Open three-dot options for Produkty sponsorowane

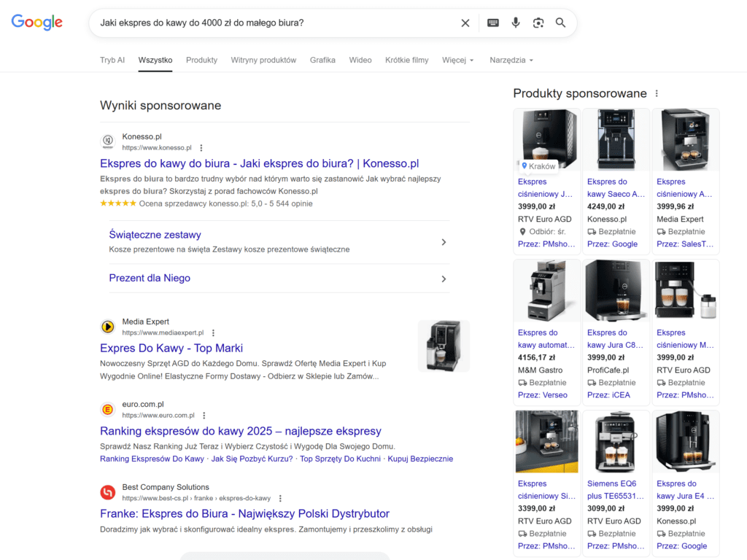click(x=656, y=93)
